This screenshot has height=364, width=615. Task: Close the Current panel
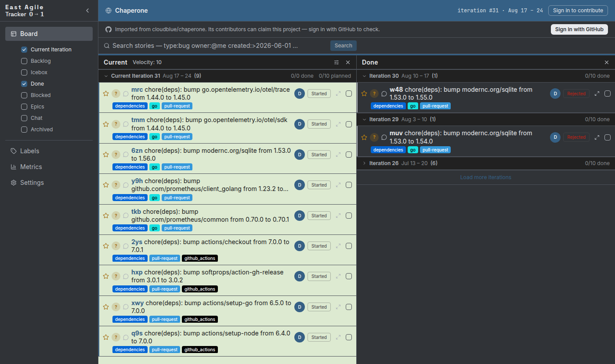click(x=348, y=62)
